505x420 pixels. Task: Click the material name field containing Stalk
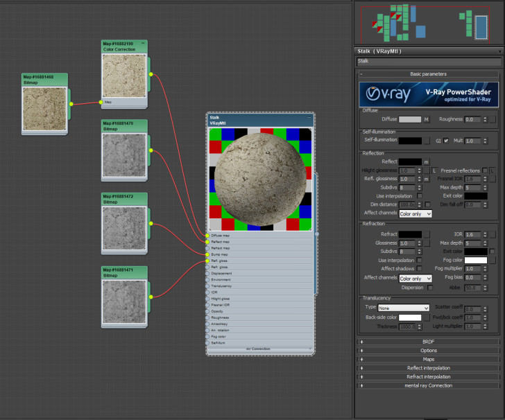point(429,62)
